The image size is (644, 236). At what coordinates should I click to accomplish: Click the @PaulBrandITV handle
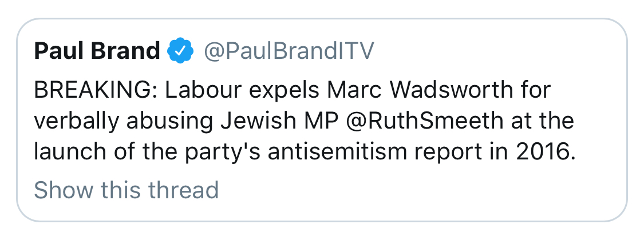tap(289, 52)
